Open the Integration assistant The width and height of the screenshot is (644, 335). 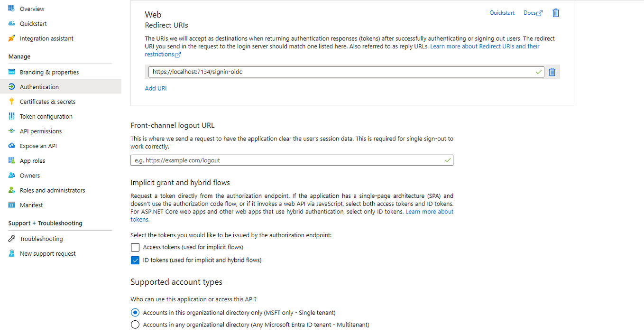[46, 38]
